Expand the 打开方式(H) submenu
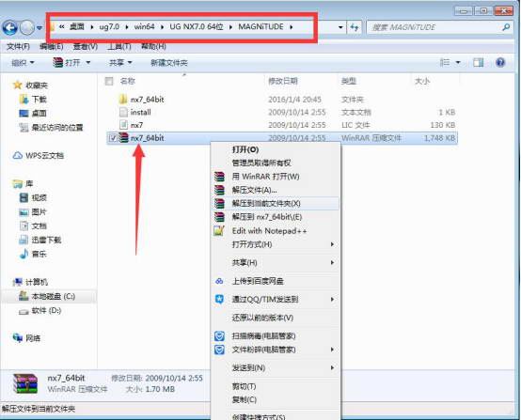The image size is (521, 420). click(x=332, y=244)
